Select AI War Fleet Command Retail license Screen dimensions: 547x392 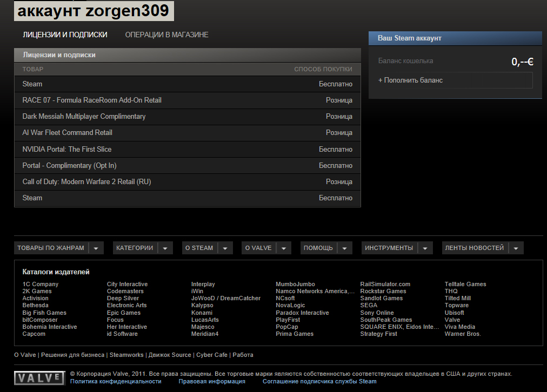coord(188,133)
